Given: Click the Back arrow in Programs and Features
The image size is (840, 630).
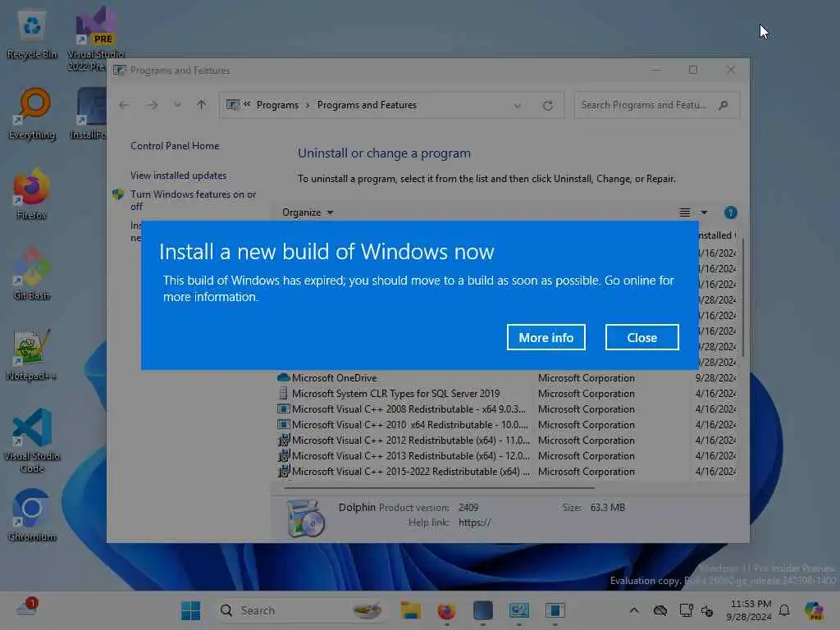Looking at the screenshot, I should click(x=124, y=105).
